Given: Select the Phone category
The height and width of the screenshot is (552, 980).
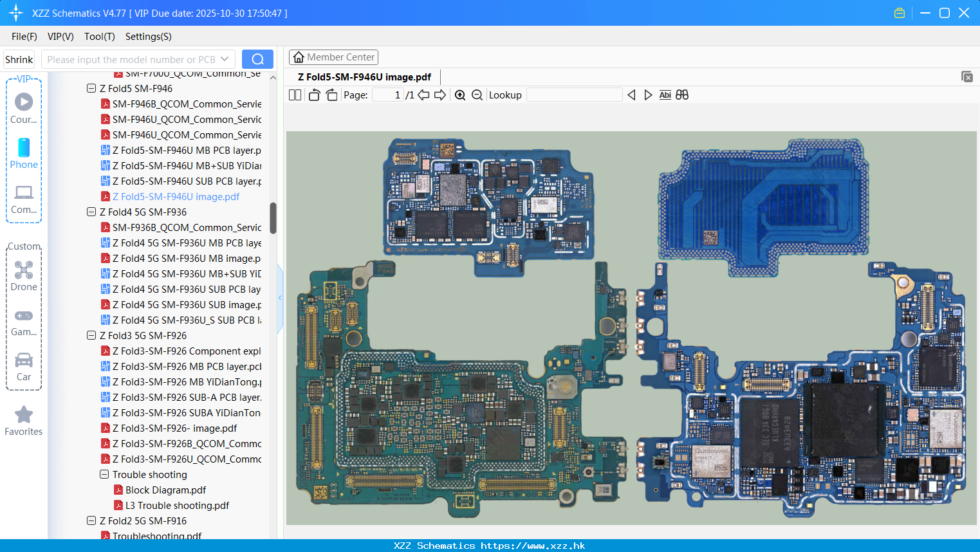Looking at the screenshot, I should (x=24, y=153).
